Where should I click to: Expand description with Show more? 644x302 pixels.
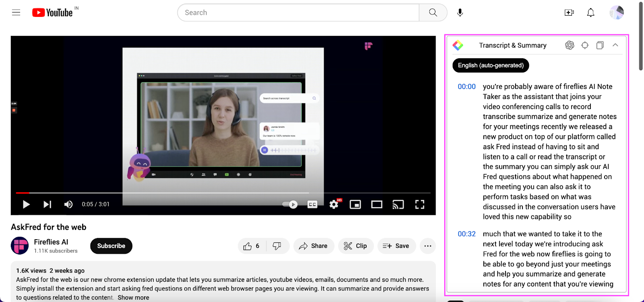(x=133, y=298)
